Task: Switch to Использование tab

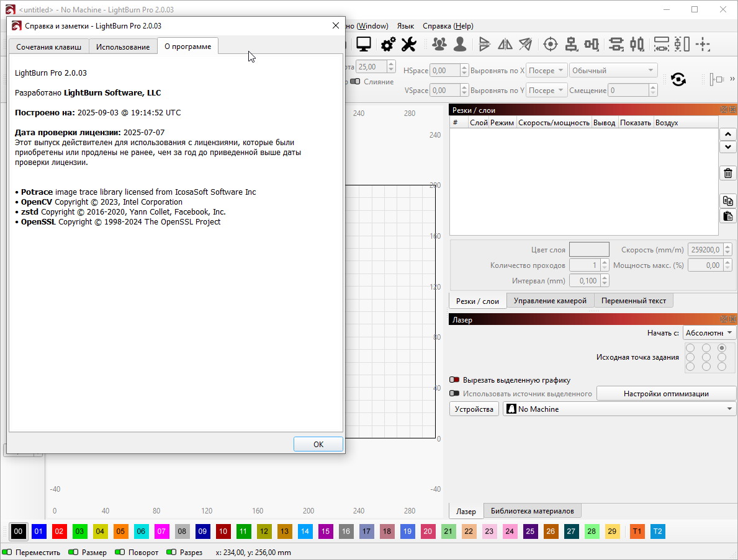Action: (x=123, y=47)
